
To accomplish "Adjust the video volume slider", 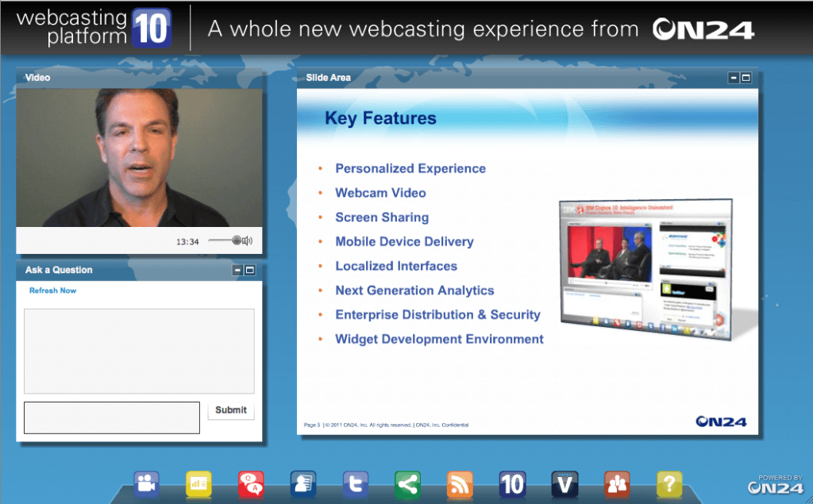I will click(225, 240).
